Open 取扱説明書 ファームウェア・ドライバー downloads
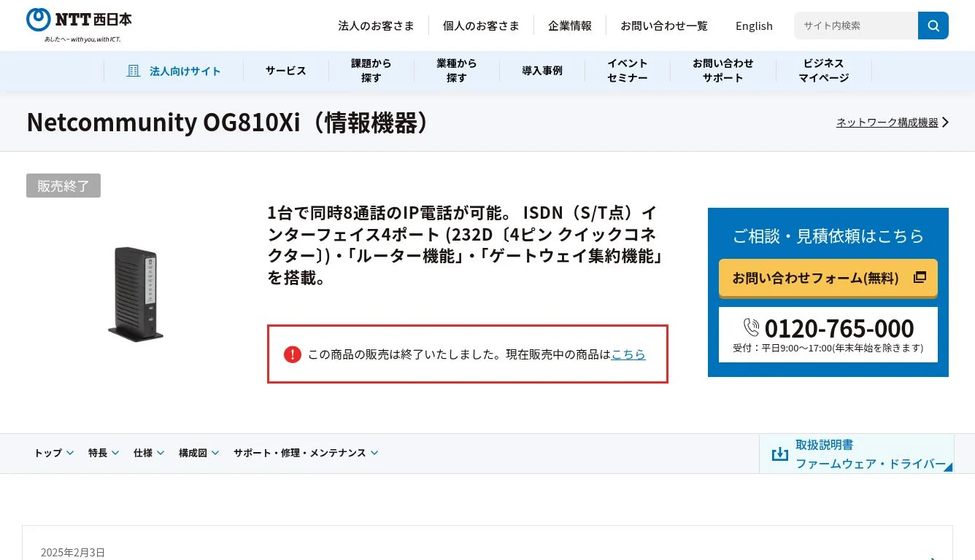Viewport: 975px width, 560px height. (857, 454)
